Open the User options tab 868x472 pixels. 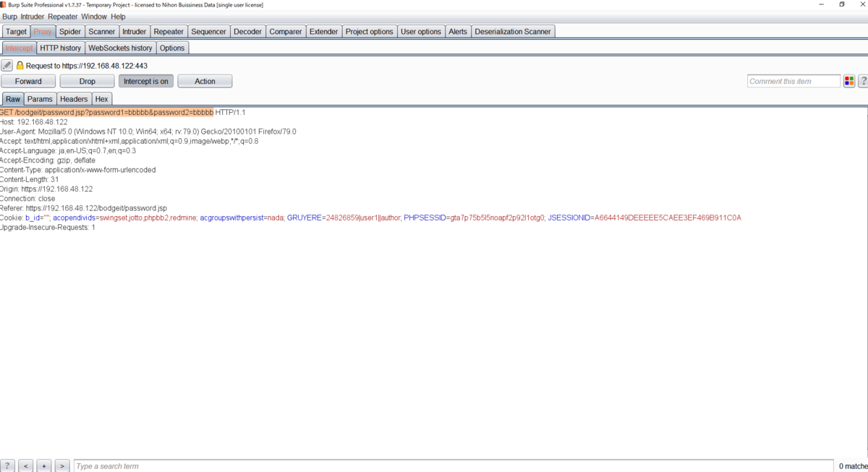(421, 31)
